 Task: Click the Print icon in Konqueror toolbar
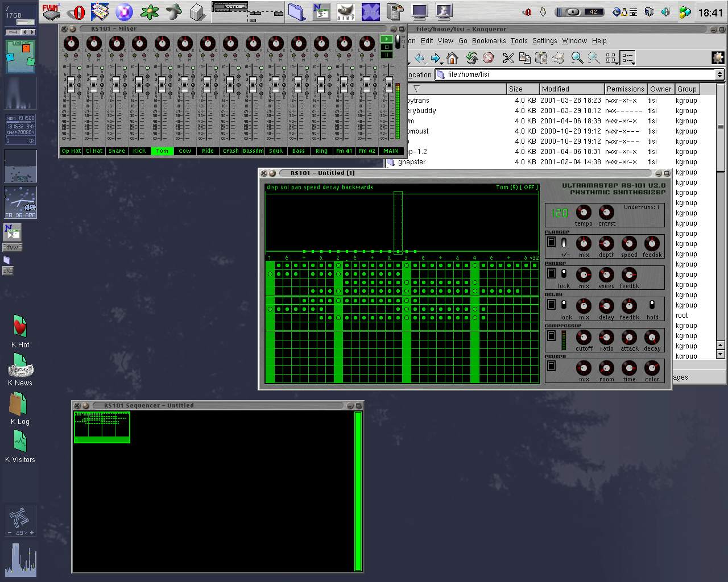click(x=558, y=58)
